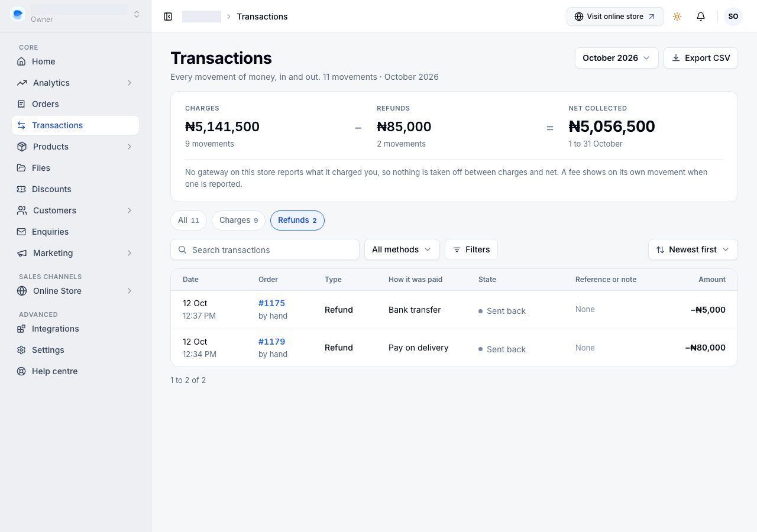The width and height of the screenshot is (757, 532).
Task: Open Orders from the sidebar
Action: [x=75, y=104]
